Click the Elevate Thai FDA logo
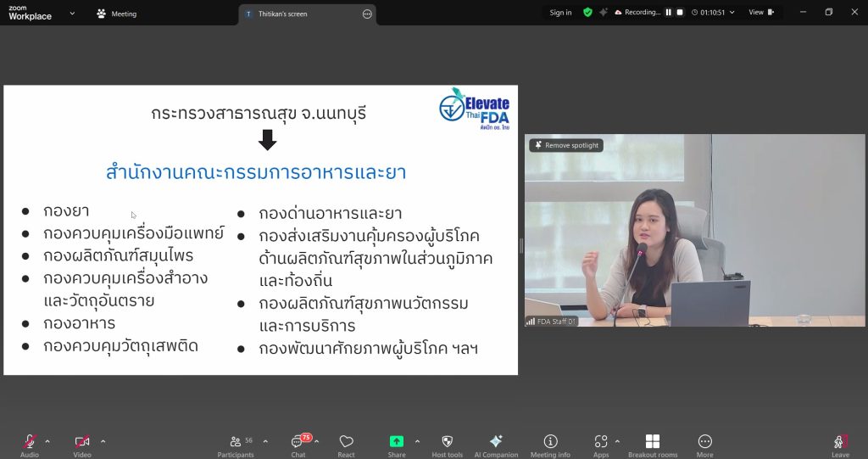 click(475, 109)
